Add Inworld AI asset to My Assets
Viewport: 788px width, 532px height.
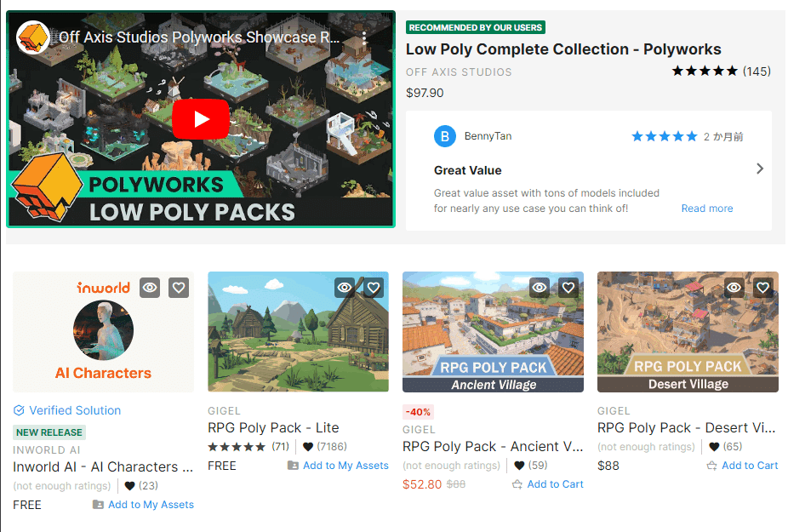point(143,505)
